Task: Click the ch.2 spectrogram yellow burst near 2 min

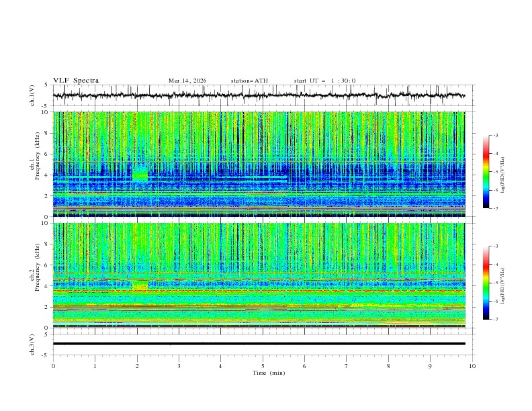Action: click(x=140, y=285)
